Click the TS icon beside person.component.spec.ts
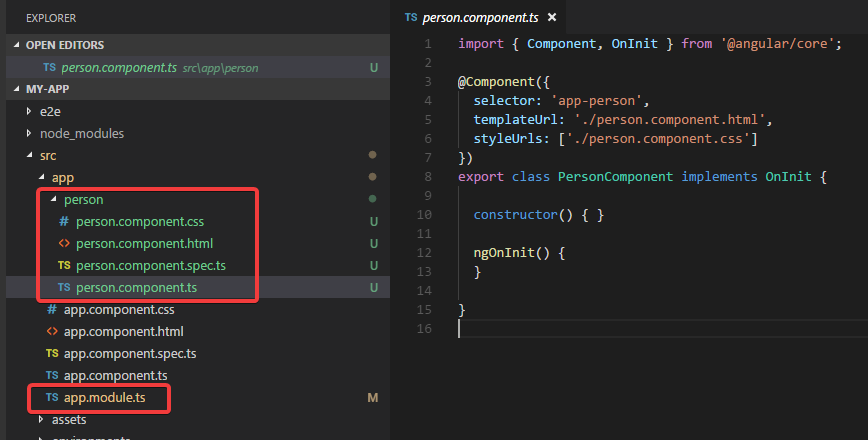This screenshot has height=440, width=868. 64,265
